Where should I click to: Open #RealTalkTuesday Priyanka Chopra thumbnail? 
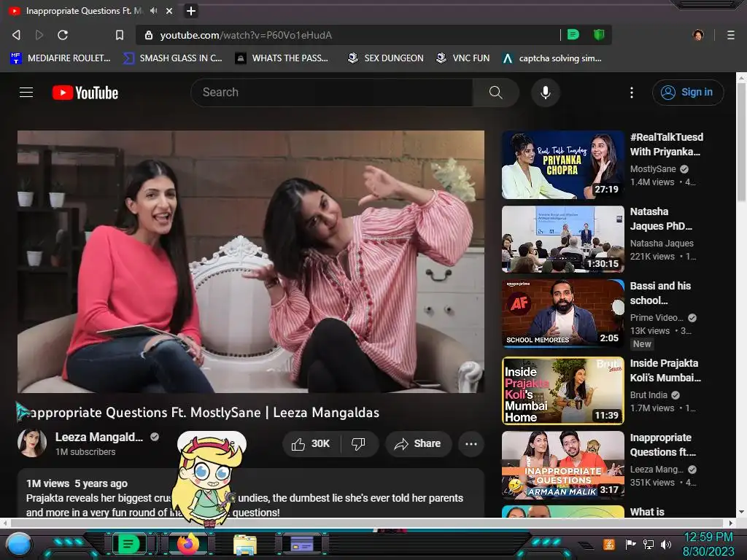562,165
